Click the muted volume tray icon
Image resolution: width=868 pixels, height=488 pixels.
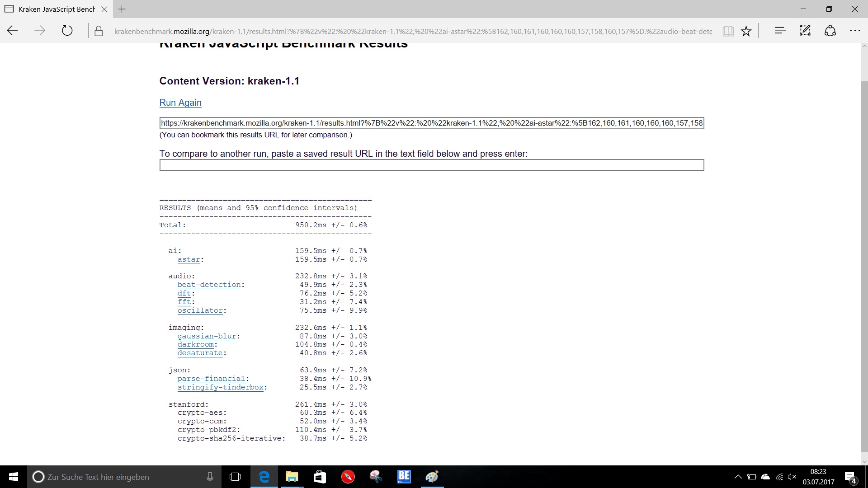click(792, 477)
